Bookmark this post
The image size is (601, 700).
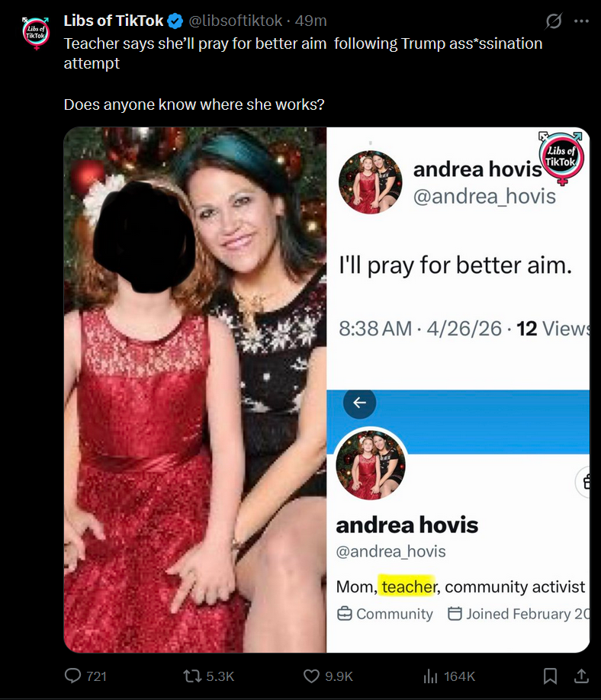(x=550, y=676)
